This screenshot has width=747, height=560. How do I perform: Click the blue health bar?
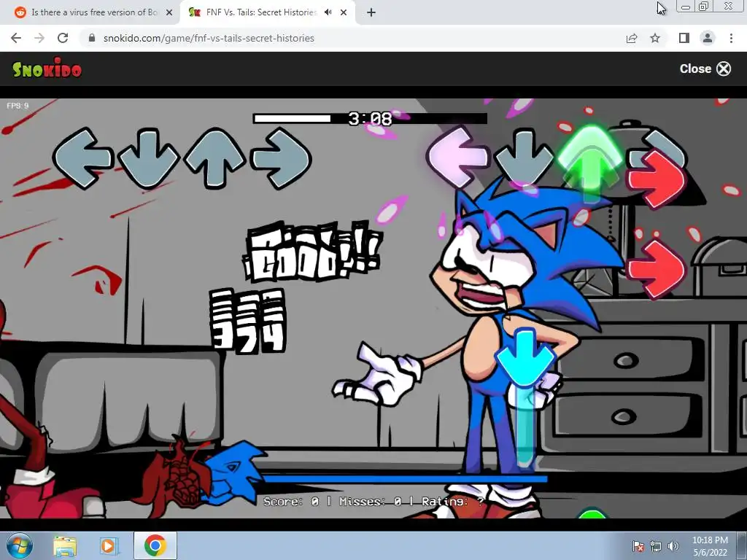click(x=405, y=478)
